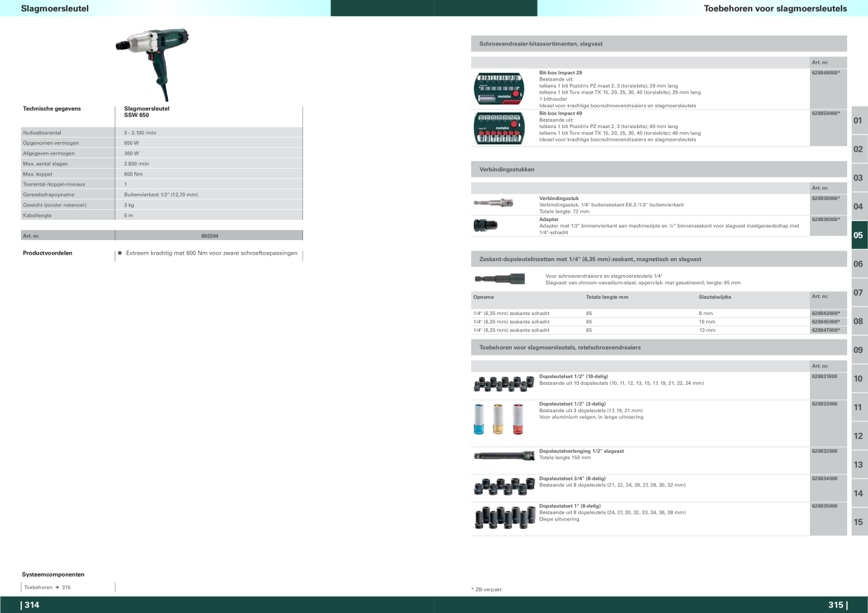Select chapter tab 07
This screenshot has height=613, width=868.
pos(858,293)
